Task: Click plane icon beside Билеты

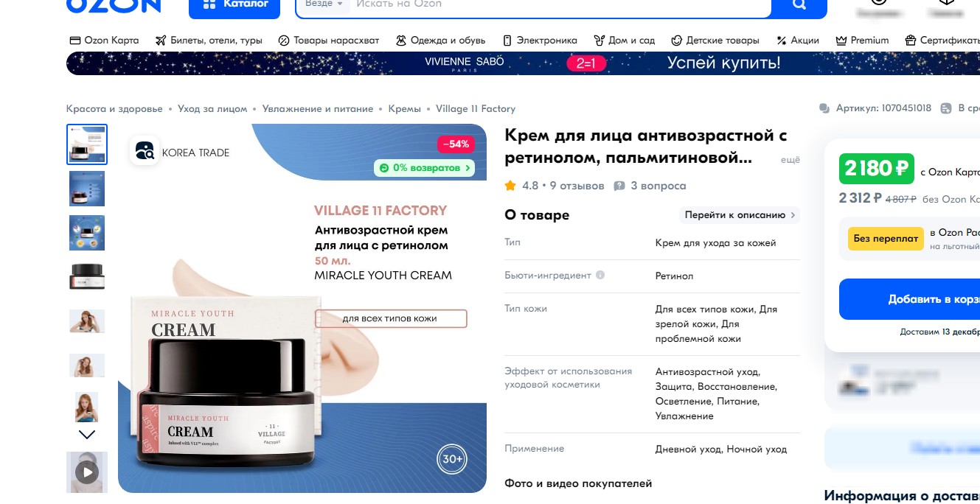Action: [161, 41]
